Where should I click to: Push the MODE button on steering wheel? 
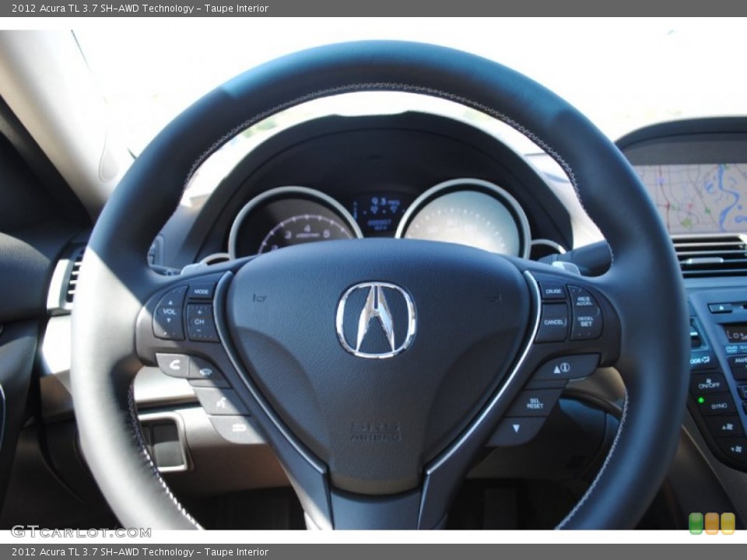(x=201, y=292)
